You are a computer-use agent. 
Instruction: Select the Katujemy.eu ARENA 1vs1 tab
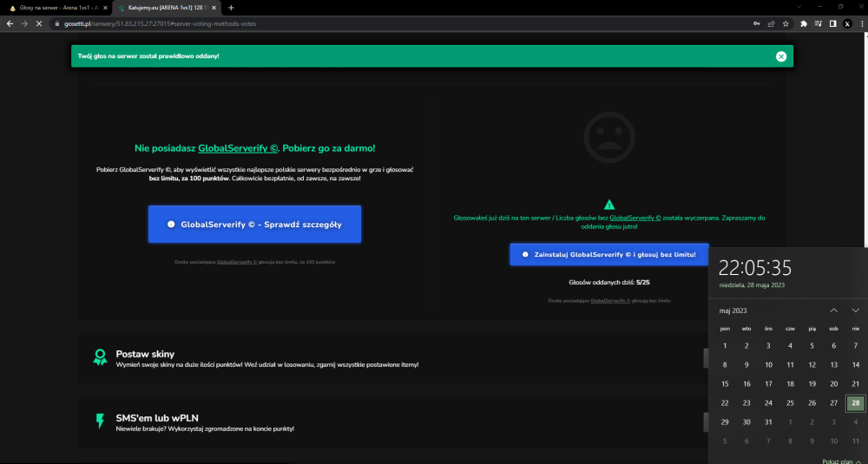coord(168,8)
